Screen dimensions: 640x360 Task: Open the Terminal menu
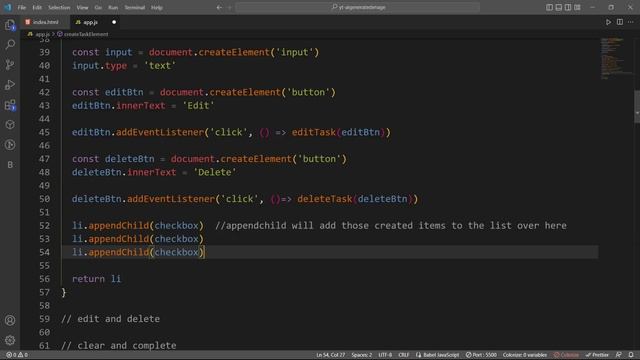[135, 7]
